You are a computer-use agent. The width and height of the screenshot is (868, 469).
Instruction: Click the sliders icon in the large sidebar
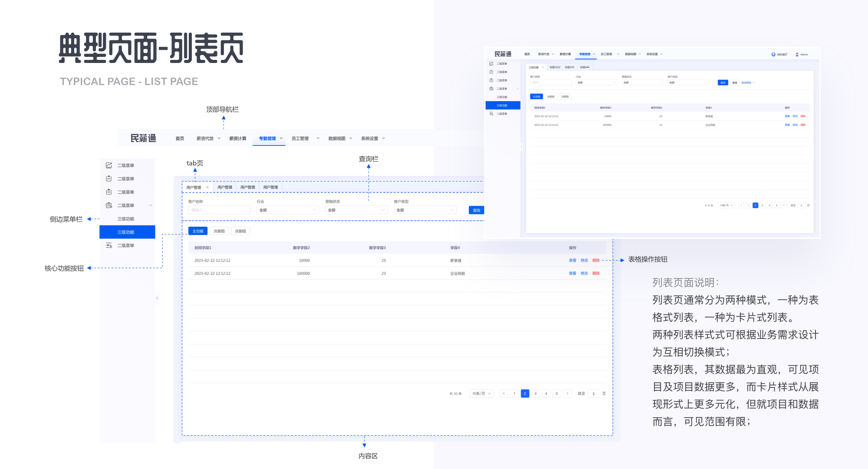(109, 245)
